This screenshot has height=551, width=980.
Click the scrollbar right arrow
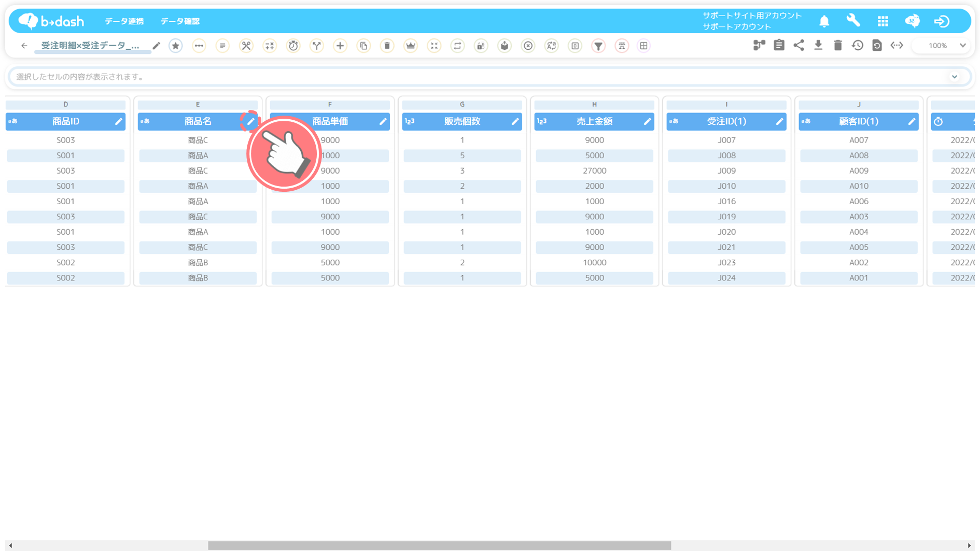[969, 546]
